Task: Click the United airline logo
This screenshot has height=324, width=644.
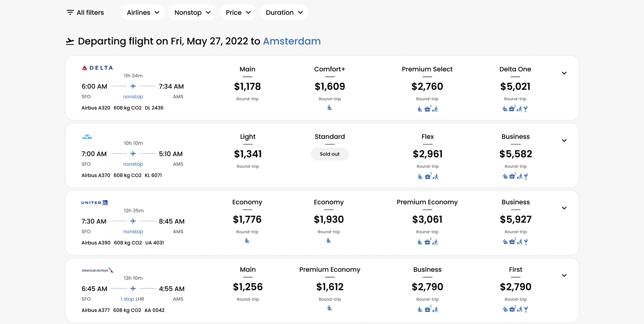Action: (94, 203)
